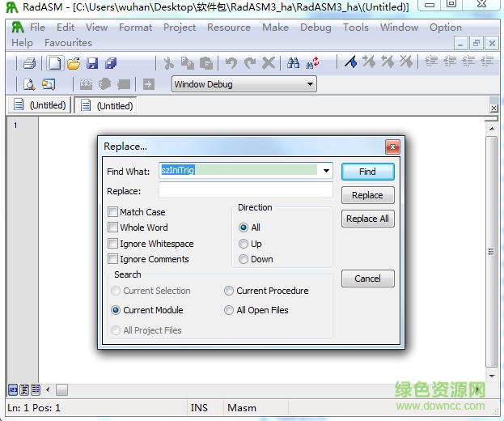The height and width of the screenshot is (421, 504).
Task: Click the Go toolbar icon
Action: (124, 84)
